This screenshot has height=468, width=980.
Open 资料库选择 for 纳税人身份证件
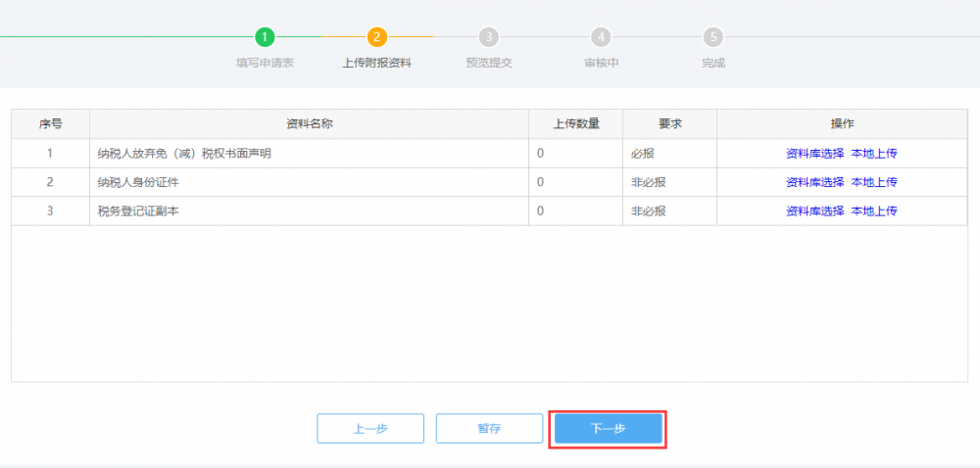[814, 182]
